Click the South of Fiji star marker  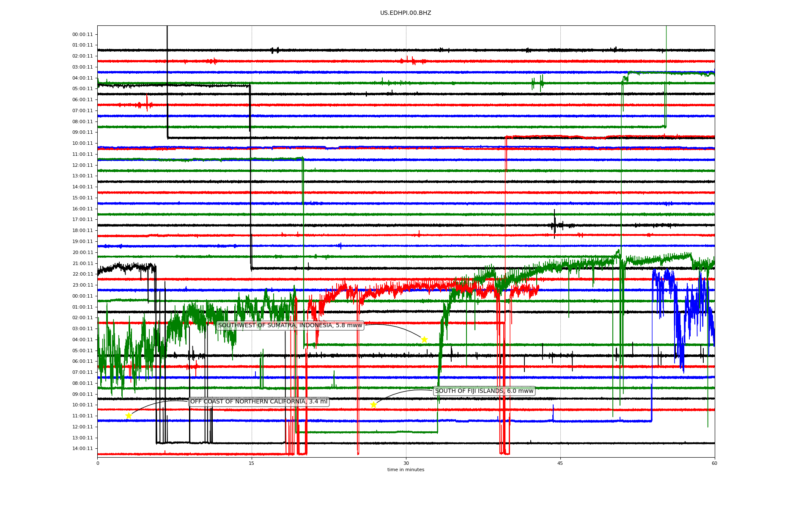[x=373, y=405]
